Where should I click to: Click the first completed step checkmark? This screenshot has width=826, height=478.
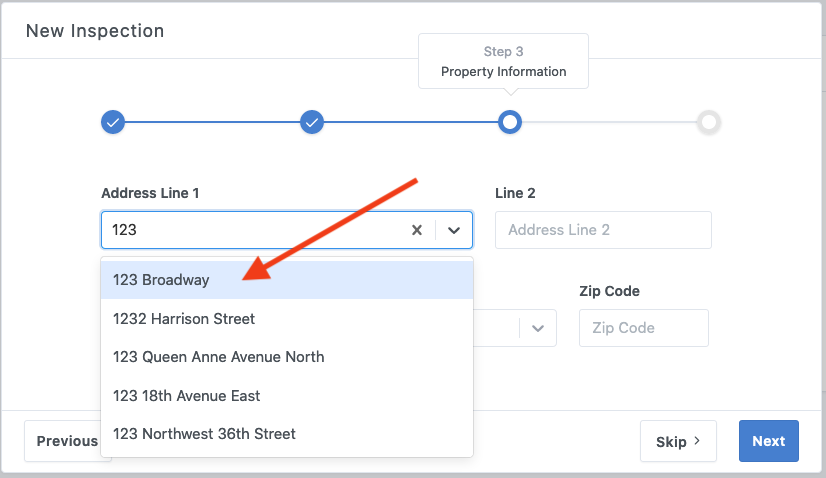(113, 122)
